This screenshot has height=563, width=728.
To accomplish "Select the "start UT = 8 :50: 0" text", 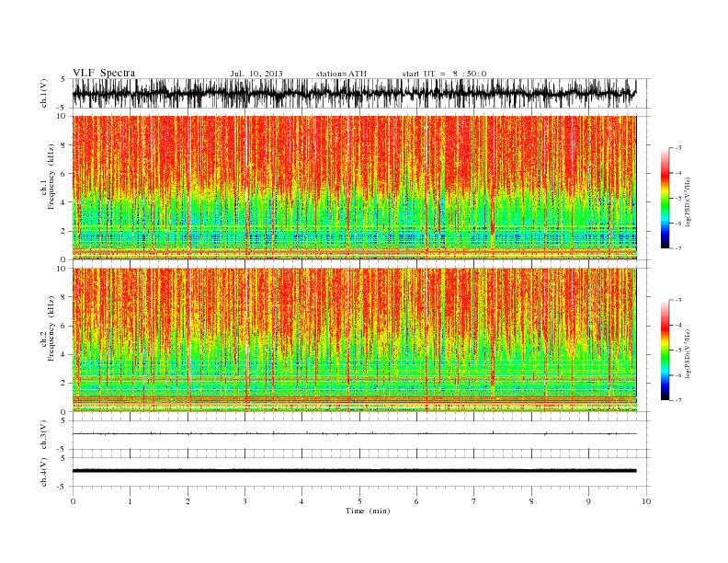I will 444,74.
